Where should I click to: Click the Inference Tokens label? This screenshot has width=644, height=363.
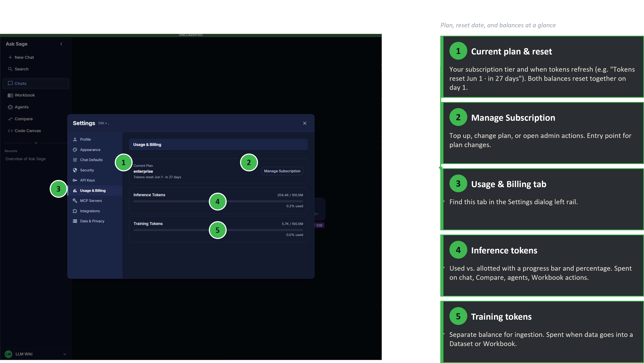point(149,195)
